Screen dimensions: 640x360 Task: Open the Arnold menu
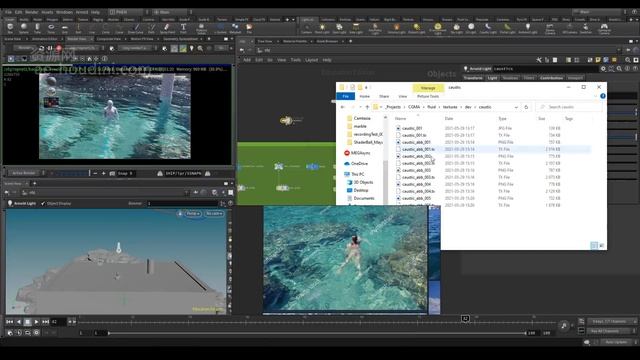click(82, 12)
